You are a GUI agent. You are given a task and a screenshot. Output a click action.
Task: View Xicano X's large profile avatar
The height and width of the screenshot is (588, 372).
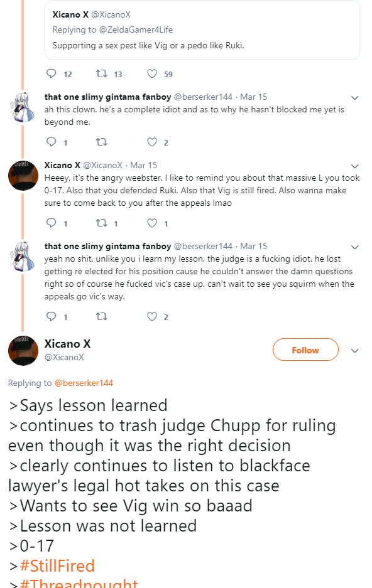(23, 351)
